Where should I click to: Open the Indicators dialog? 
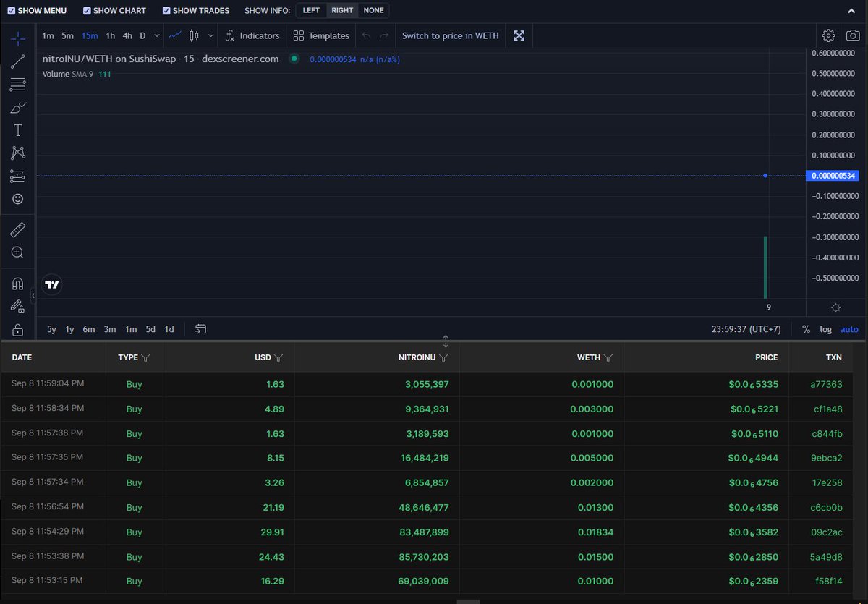(252, 35)
